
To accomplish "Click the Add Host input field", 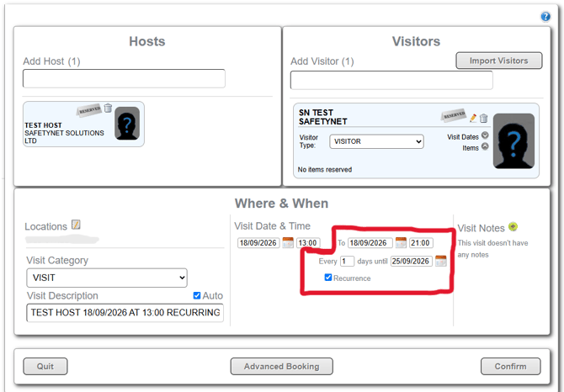I will (124, 79).
